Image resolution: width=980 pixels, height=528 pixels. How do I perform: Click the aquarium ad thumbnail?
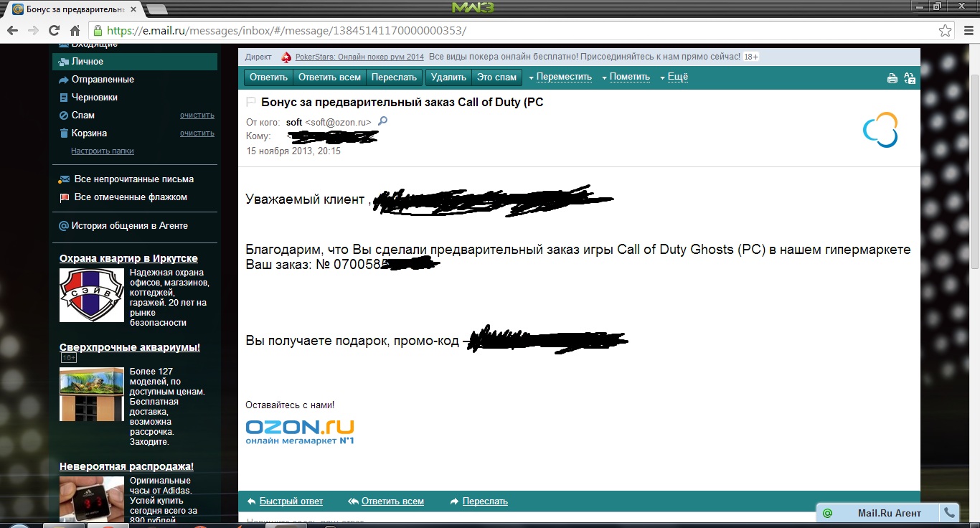tap(92, 394)
